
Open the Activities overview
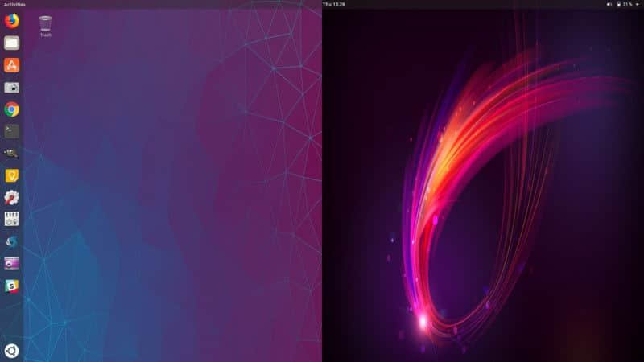[x=14, y=4]
